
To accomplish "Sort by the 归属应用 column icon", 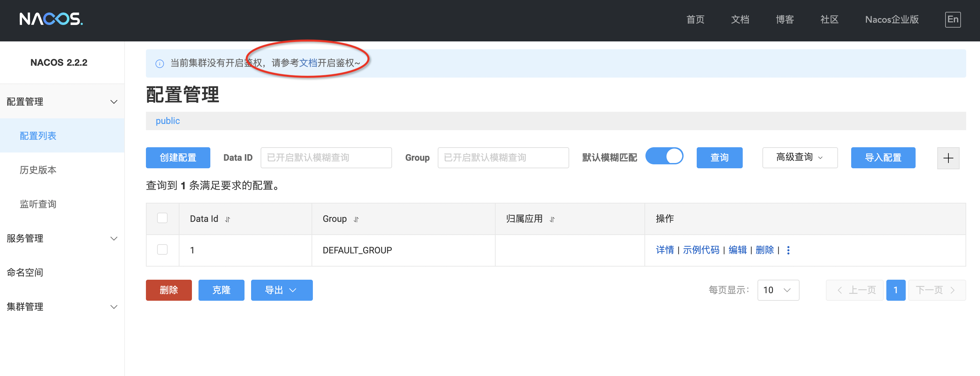I will click(x=552, y=219).
